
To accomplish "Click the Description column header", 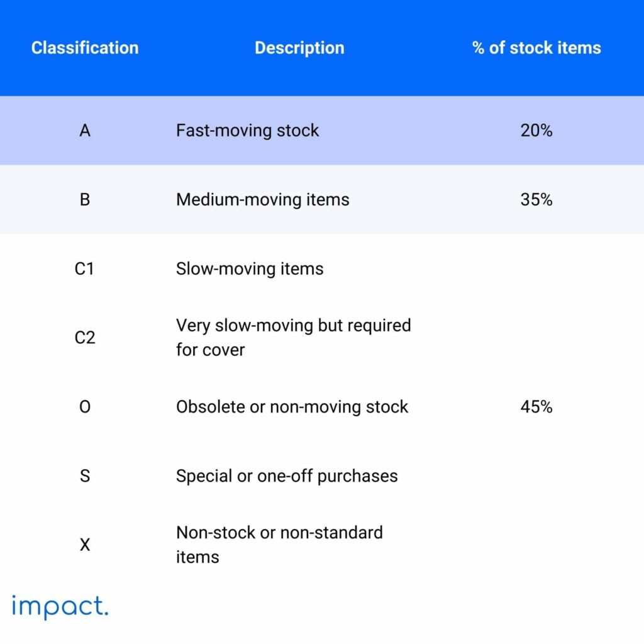I will pos(299,48).
